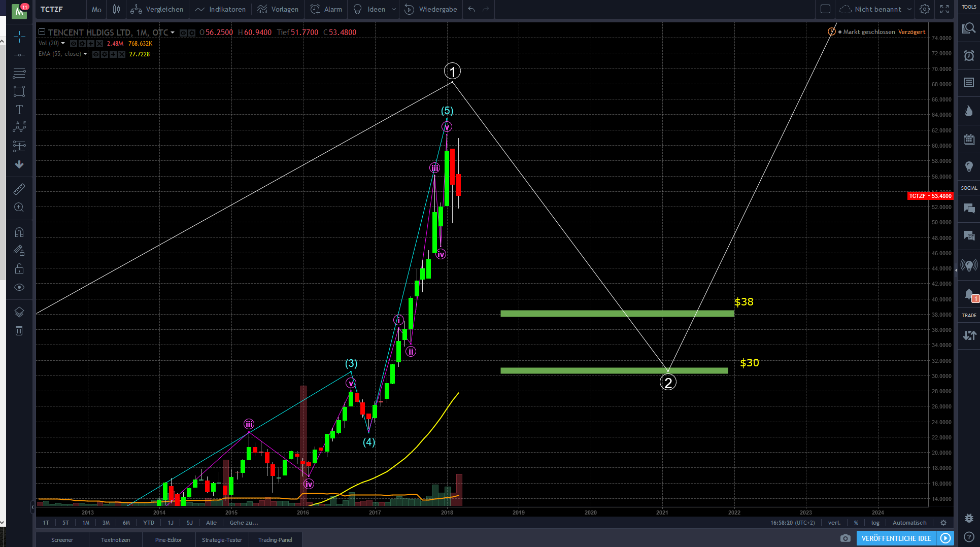Viewport: 980px width, 547px height.
Task: Activate the ruler measure tool
Action: pyautogui.click(x=19, y=189)
